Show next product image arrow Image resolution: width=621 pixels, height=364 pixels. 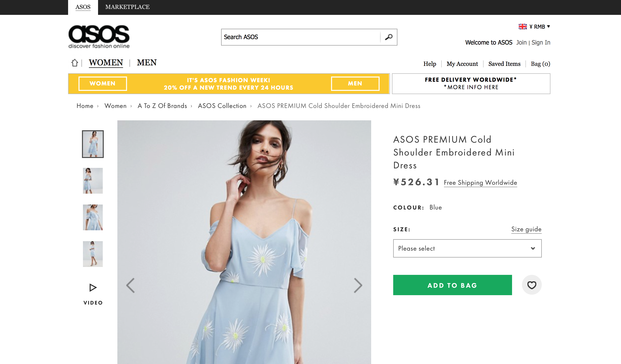click(x=358, y=286)
